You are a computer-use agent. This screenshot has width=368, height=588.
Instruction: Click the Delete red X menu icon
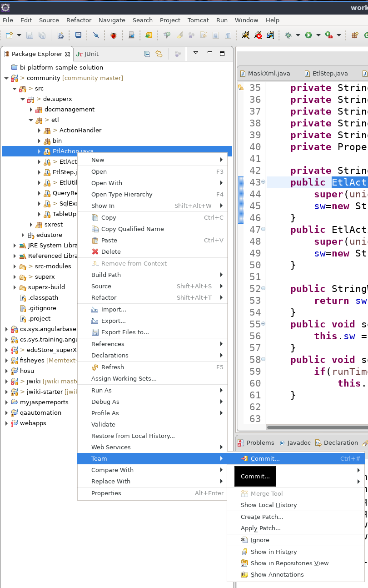pyautogui.click(x=95, y=251)
